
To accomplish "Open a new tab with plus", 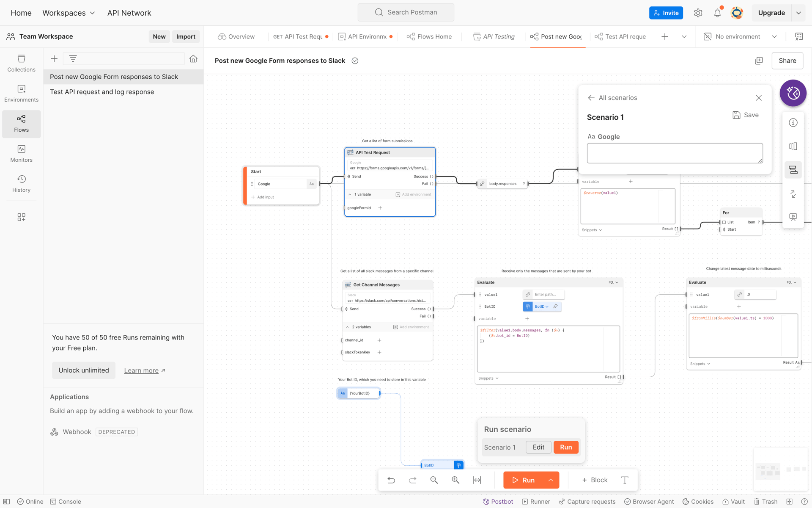I will coord(664,37).
